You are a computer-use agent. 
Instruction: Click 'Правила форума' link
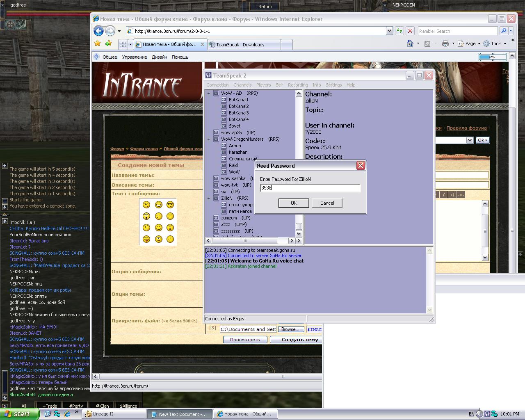point(466,128)
